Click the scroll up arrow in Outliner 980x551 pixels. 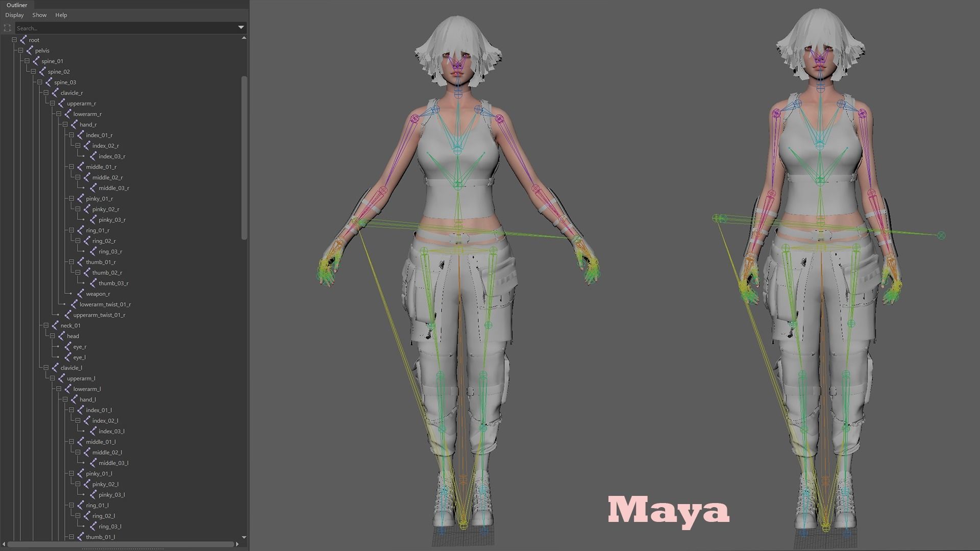244,38
